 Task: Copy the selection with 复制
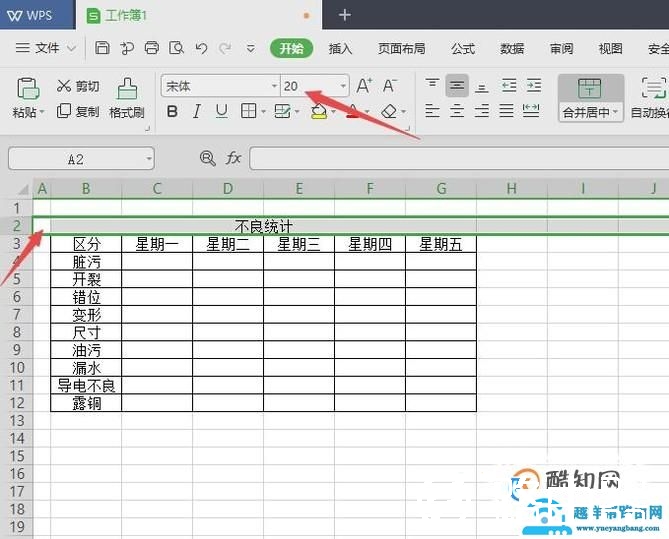(78, 111)
